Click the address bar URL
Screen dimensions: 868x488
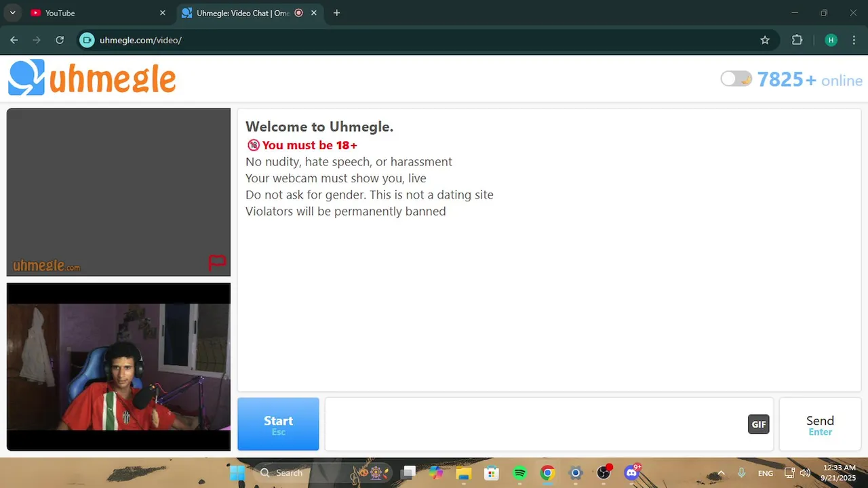point(140,40)
